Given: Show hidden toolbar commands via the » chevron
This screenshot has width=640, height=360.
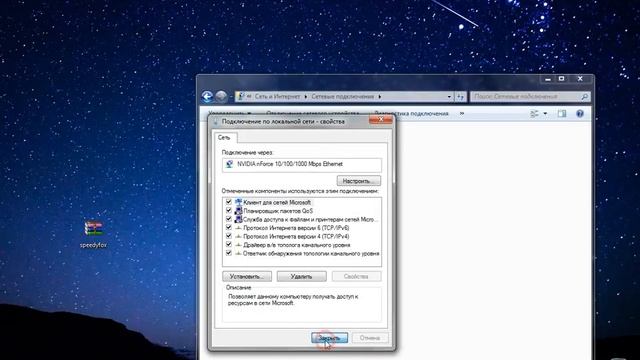Looking at the screenshot, I should [x=462, y=113].
